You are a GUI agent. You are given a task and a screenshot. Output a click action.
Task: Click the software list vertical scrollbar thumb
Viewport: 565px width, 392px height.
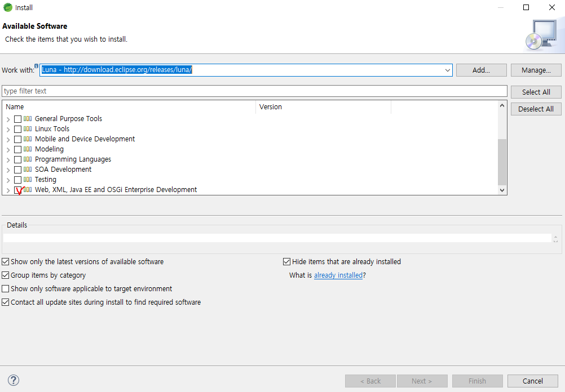tap(502, 162)
